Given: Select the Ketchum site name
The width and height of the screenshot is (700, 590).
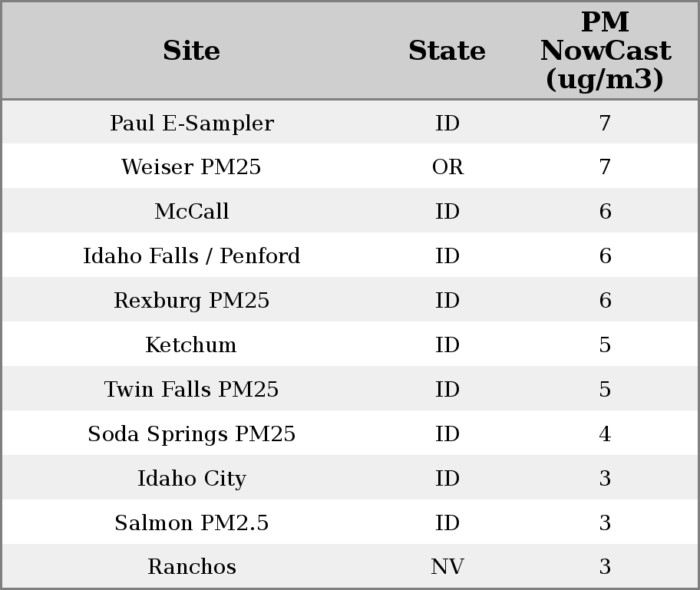Looking at the screenshot, I should click(191, 345).
